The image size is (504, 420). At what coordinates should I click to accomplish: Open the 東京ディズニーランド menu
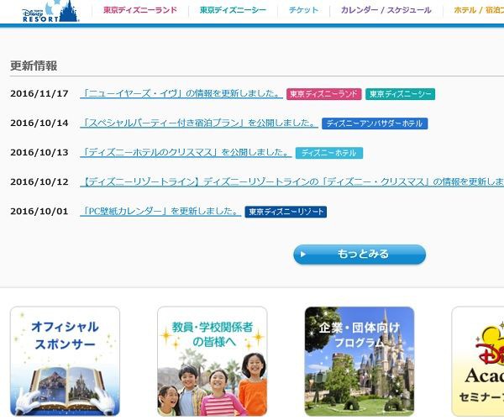[x=140, y=10]
